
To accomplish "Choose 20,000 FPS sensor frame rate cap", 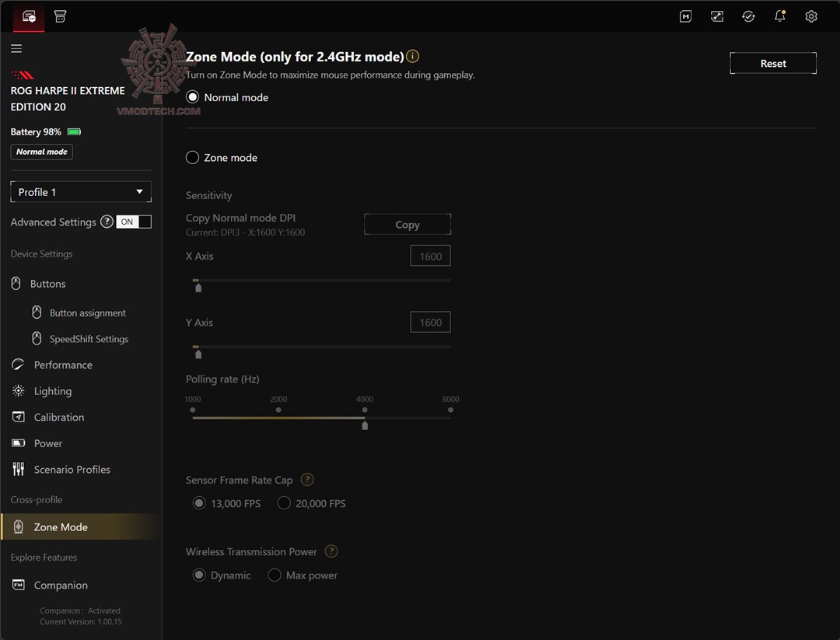I will pyautogui.click(x=284, y=503).
